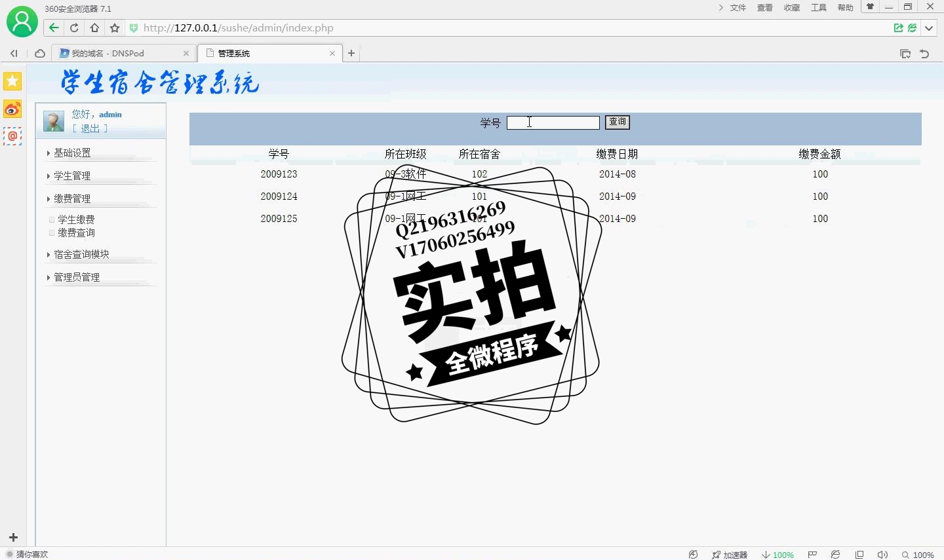Click the IE engine icon in the status bar

(836, 554)
